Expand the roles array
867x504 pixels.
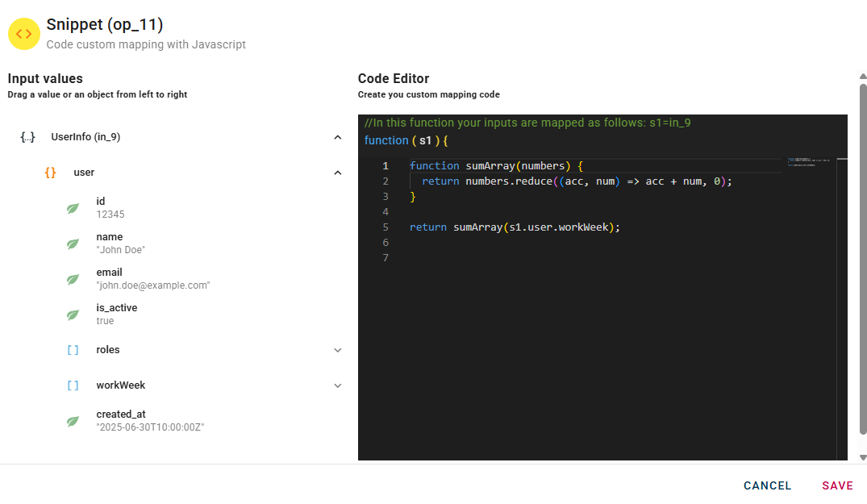338,350
